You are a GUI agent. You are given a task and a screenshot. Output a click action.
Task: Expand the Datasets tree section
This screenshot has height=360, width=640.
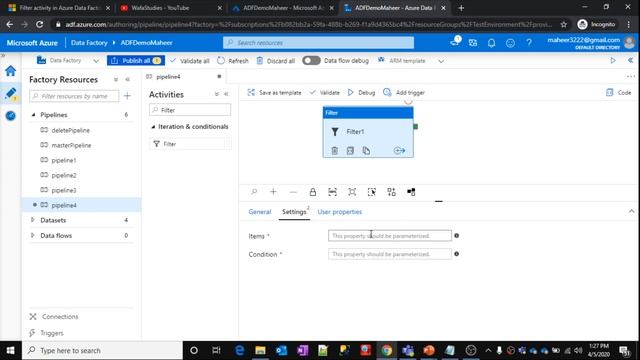(x=33, y=220)
